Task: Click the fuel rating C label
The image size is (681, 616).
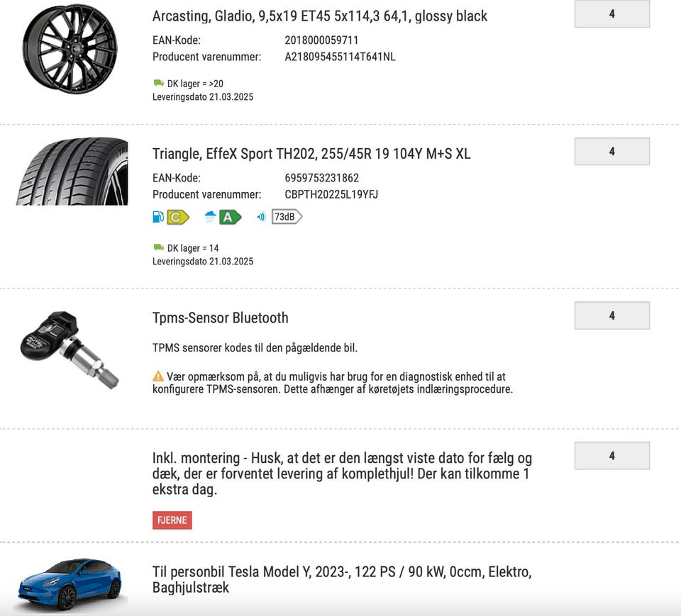Action: click(177, 217)
